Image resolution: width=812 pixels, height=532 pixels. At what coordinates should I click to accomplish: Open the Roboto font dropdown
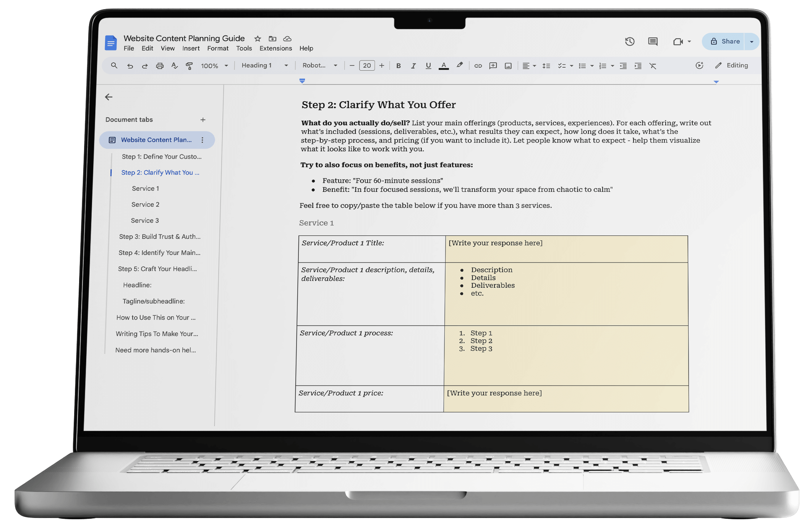pyautogui.click(x=319, y=65)
